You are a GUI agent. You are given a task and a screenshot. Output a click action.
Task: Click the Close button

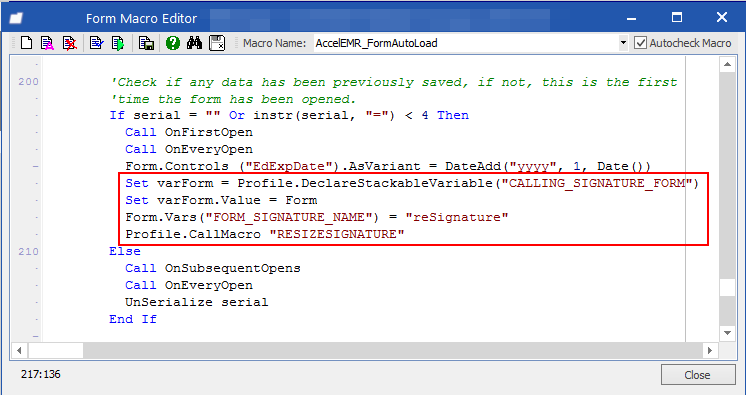pos(697,375)
